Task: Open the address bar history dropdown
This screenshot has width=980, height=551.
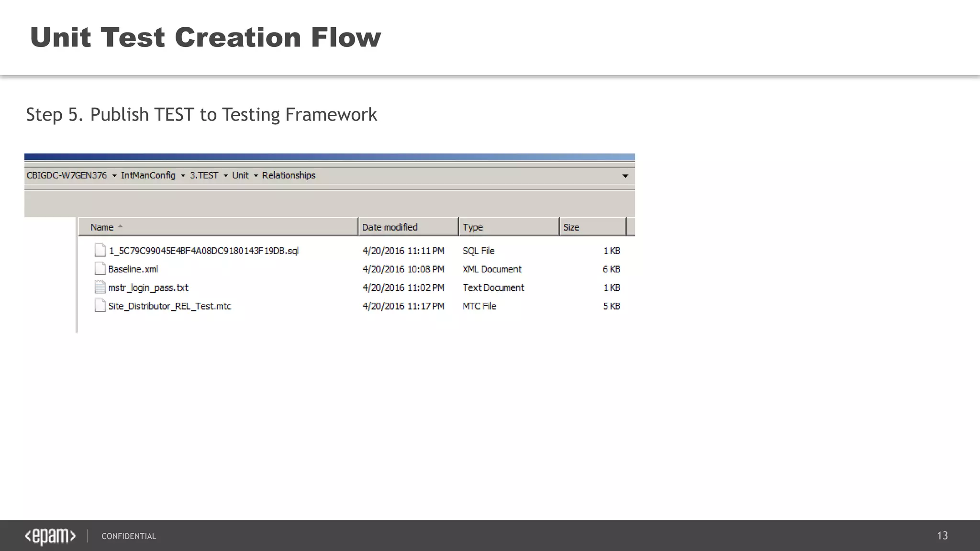Action: click(625, 176)
